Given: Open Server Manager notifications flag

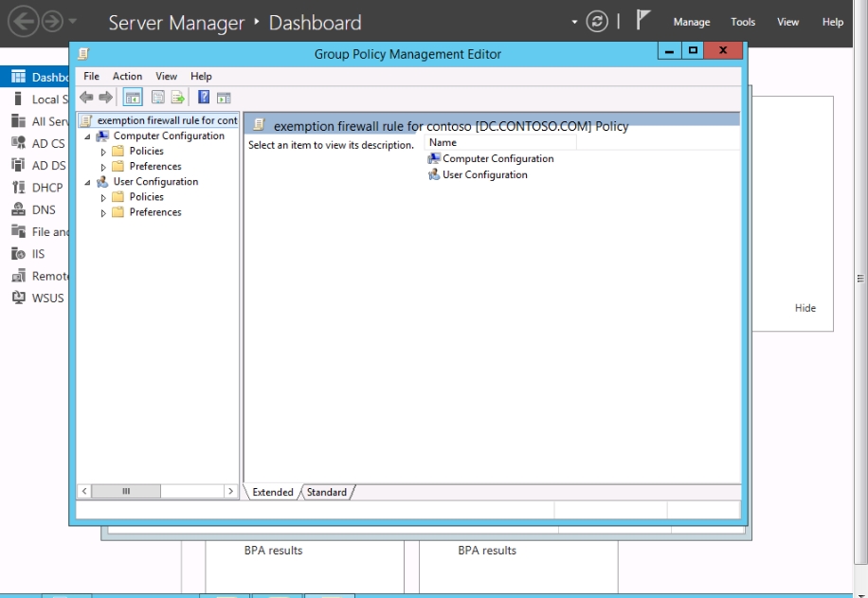Looking at the screenshot, I should pyautogui.click(x=642, y=21).
